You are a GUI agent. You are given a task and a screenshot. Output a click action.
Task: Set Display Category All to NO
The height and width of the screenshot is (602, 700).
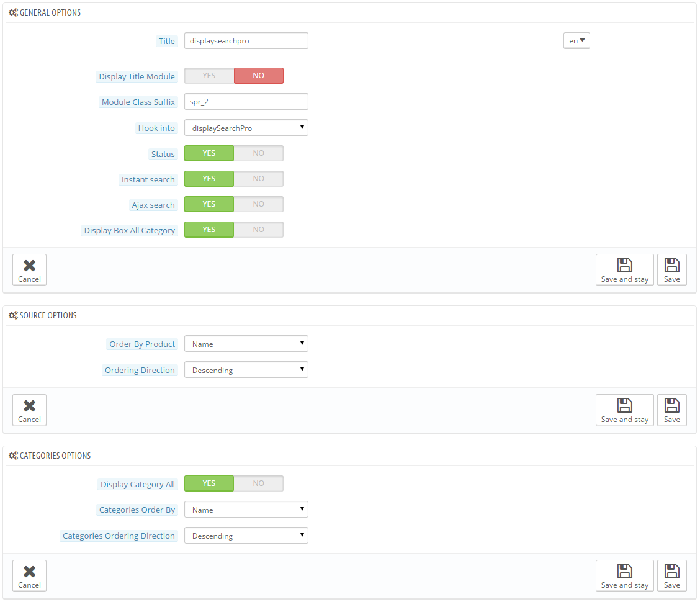click(259, 483)
